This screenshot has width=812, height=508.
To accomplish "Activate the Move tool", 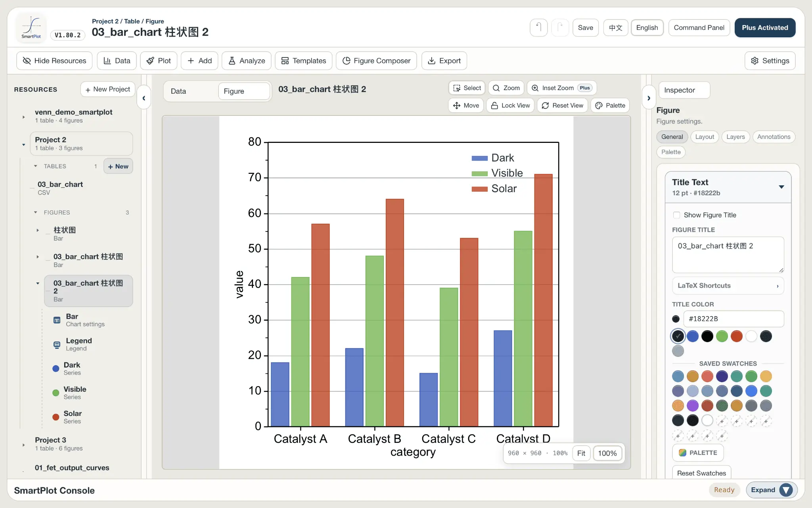I will click(466, 105).
